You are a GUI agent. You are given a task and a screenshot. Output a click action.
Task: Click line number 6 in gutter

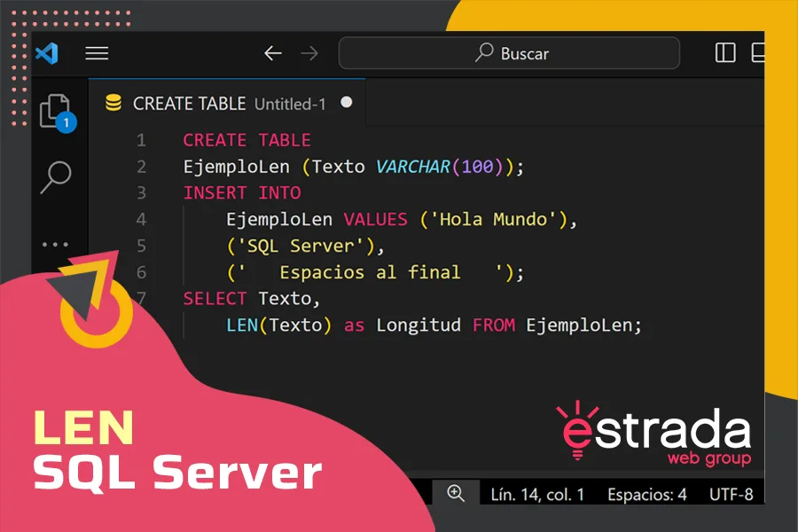pos(141,272)
